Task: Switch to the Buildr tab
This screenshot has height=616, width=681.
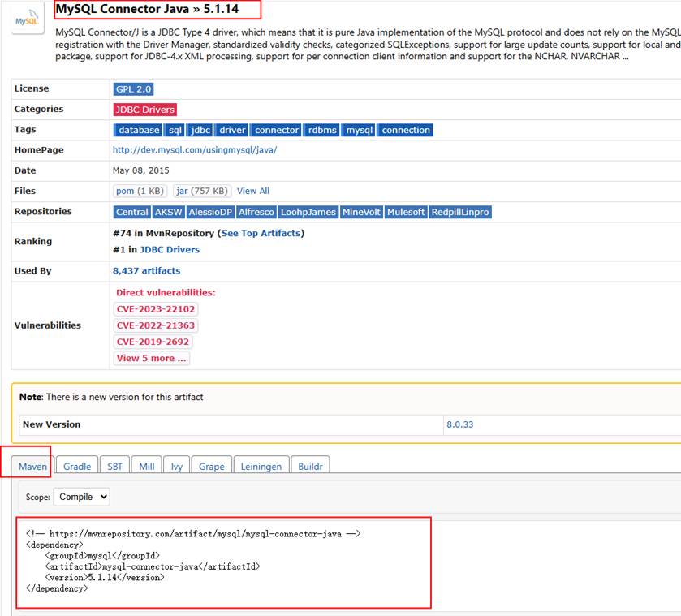Action: [310, 466]
